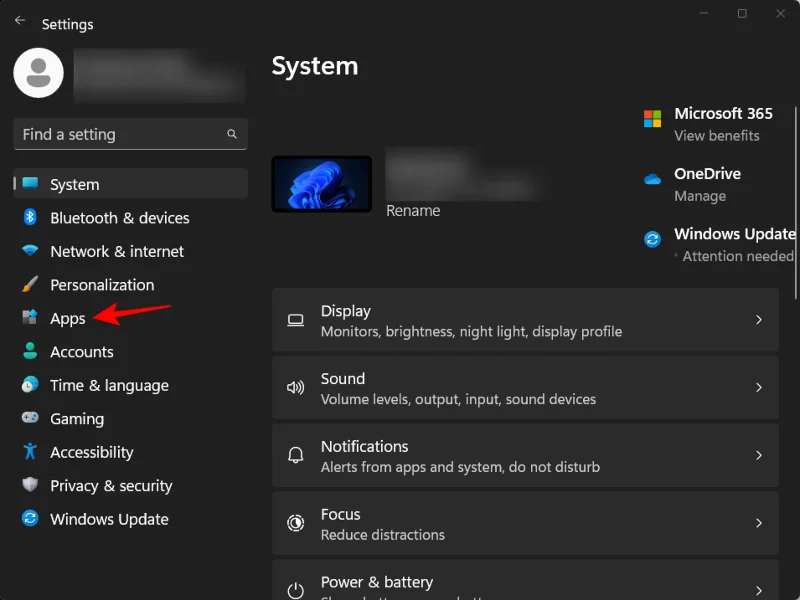Click the Sound speaker icon
The image size is (800, 600).
295,387
